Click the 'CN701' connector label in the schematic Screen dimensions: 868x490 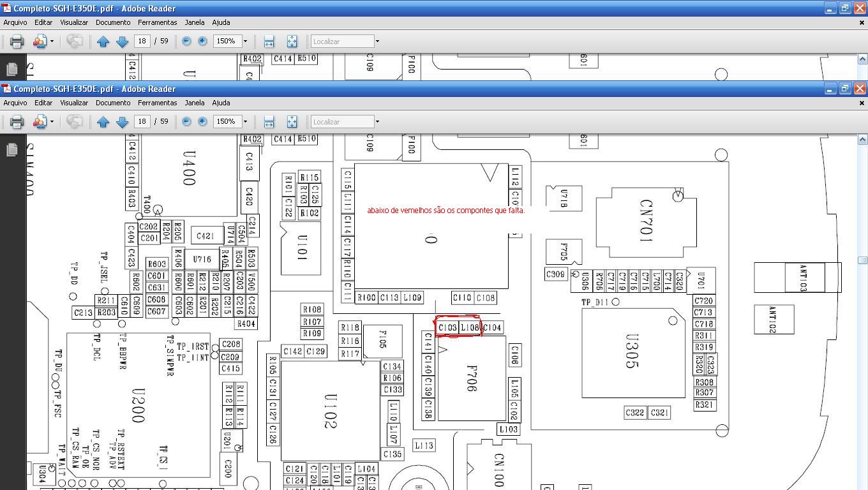pos(646,221)
